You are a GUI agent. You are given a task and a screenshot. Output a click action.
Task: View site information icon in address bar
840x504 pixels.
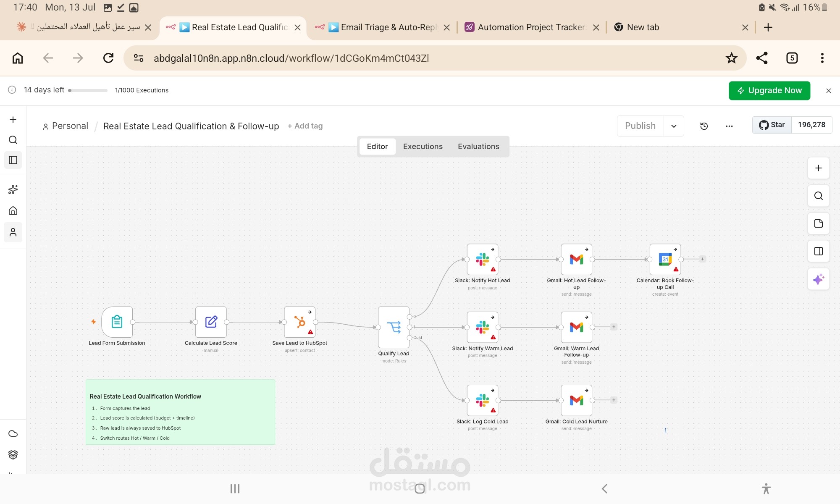[x=139, y=58]
